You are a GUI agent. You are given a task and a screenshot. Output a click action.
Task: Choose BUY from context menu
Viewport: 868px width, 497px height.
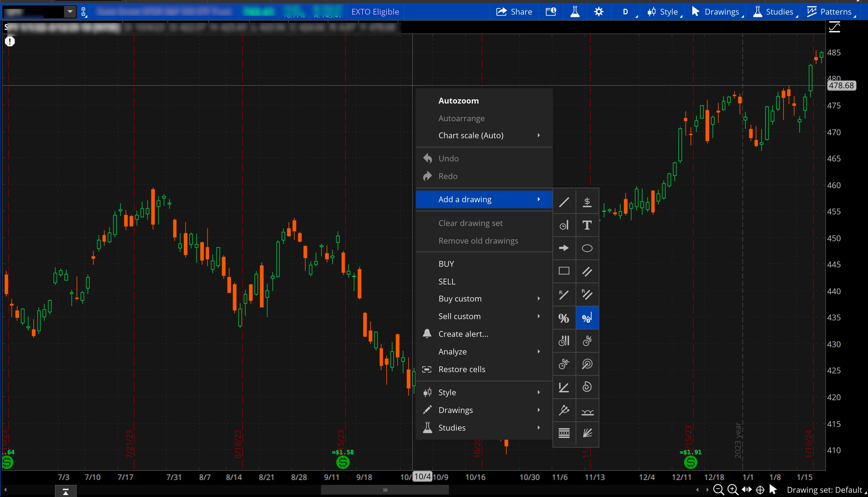(x=484, y=264)
